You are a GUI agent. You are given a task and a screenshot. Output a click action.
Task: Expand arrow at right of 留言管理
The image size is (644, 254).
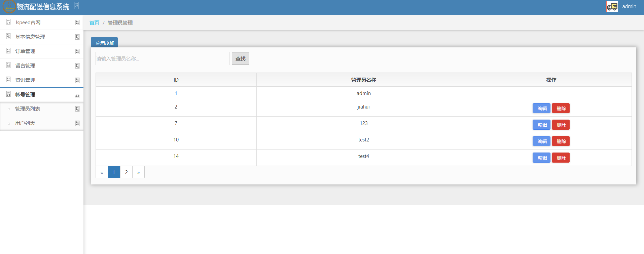point(77,66)
